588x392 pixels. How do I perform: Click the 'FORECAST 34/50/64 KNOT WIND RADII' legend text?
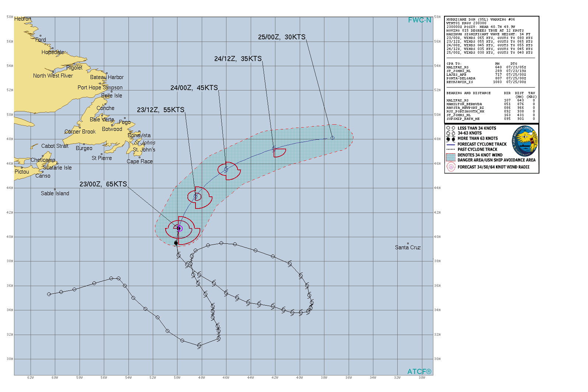493,167
